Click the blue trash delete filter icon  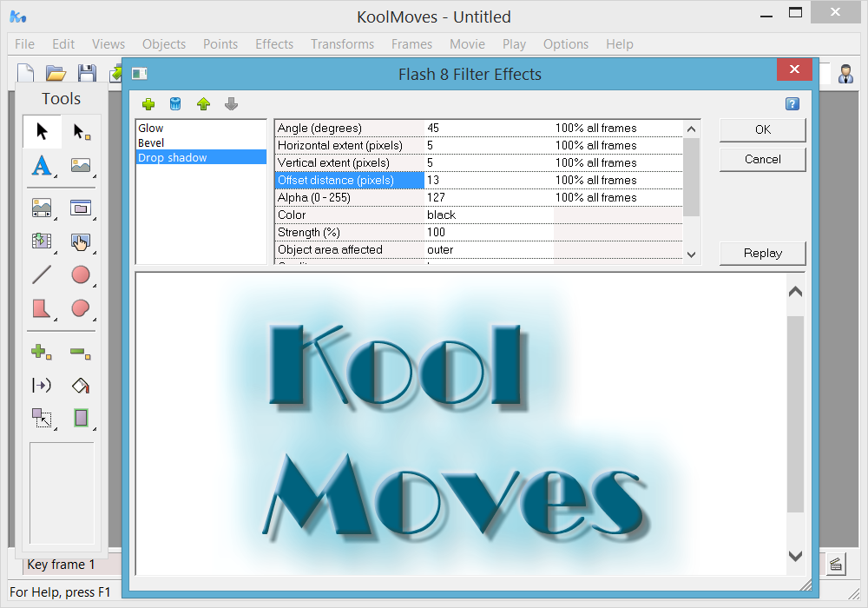tap(175, 104)
